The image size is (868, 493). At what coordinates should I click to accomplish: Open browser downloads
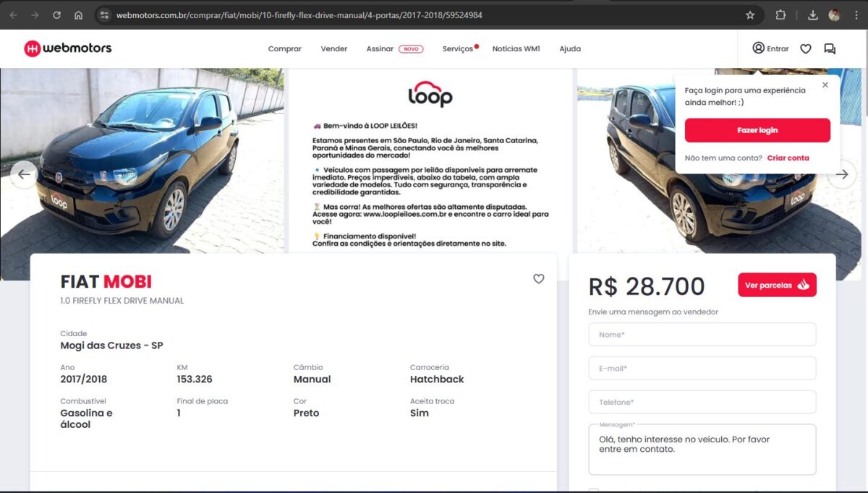point(812,15)
